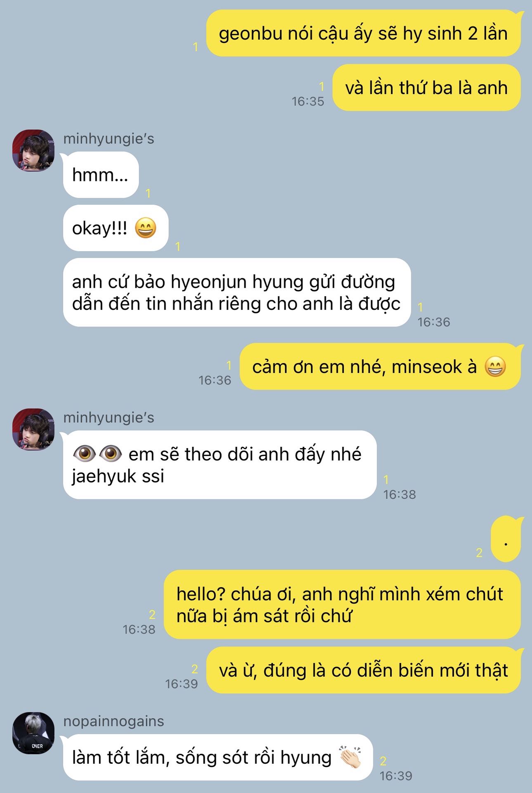Tap the nopainnogains sender name
532x793 pixels.
click(113, 721)
